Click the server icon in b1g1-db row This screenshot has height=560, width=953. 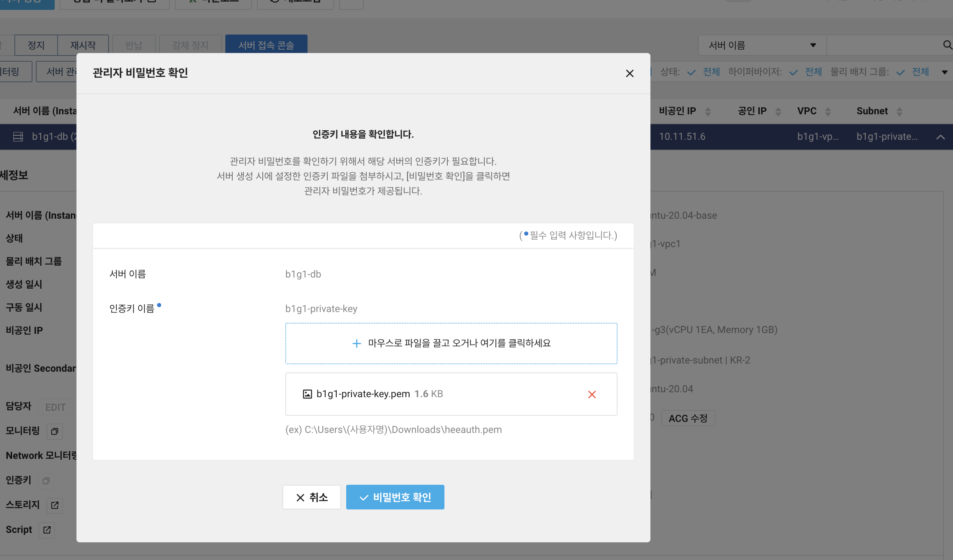[18, 137]
